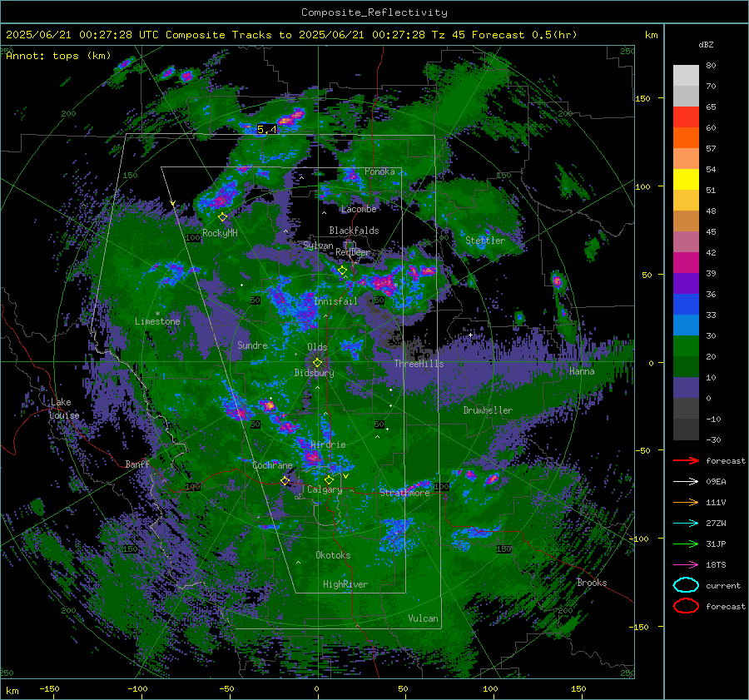Click the Calgary city label
Screen dimensions: 749x700
click(325, 489)
